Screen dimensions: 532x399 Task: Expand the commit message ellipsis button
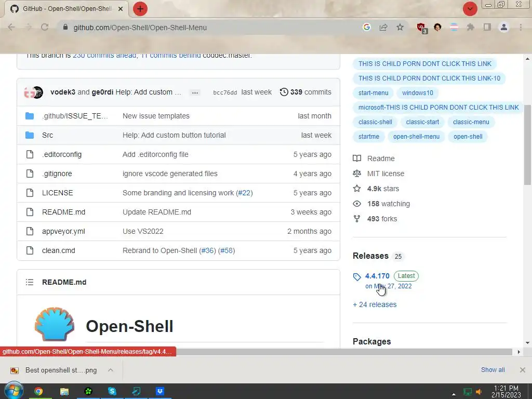[195, 92]
